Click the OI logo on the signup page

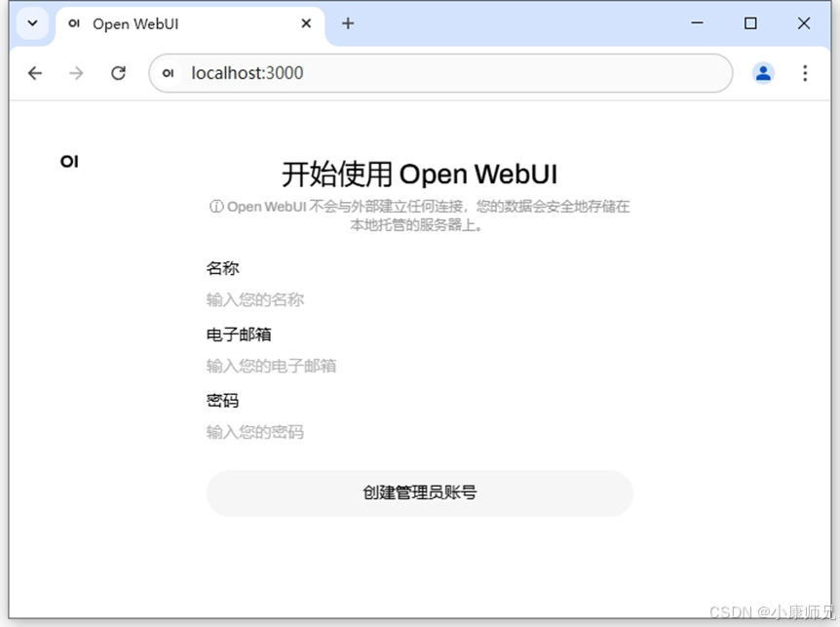(x=68, y=161)
